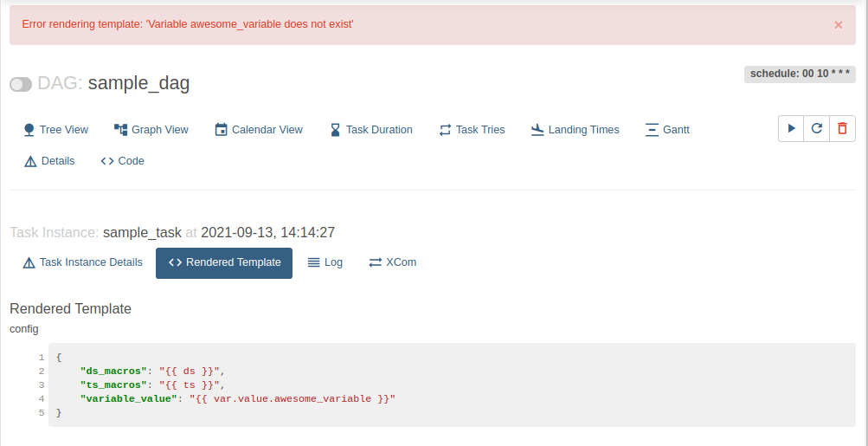Dismiss the error alert with the X

838,25
